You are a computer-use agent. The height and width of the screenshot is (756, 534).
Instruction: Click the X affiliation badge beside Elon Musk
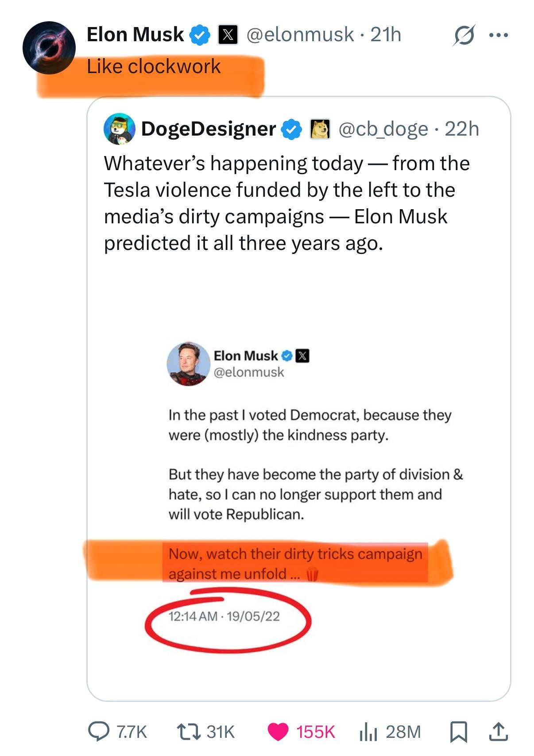228,35
